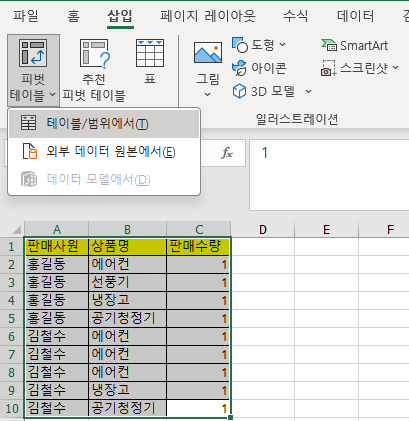Viewport: 409px width, 421px height.
Task: Select cell B5 containing 공기청정기
Action: pos(127,318)
